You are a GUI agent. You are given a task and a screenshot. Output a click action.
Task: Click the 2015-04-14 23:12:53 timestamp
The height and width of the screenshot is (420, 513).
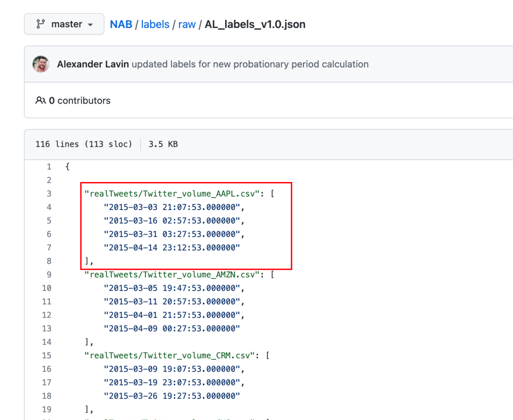point(172,248)
